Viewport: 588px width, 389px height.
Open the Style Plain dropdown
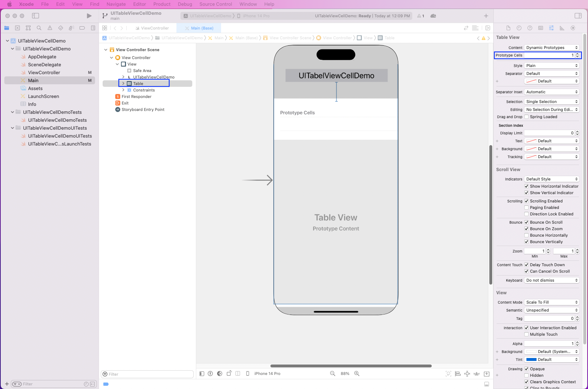552,66
